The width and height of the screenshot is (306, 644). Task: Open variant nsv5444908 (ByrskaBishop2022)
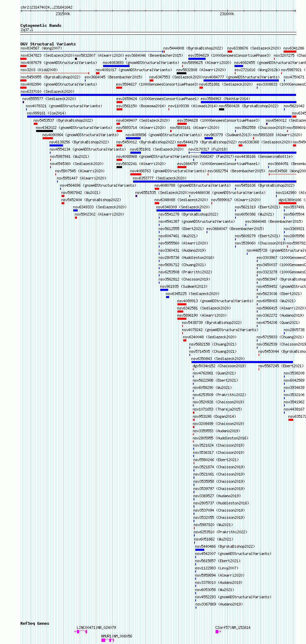click(193, 48)
